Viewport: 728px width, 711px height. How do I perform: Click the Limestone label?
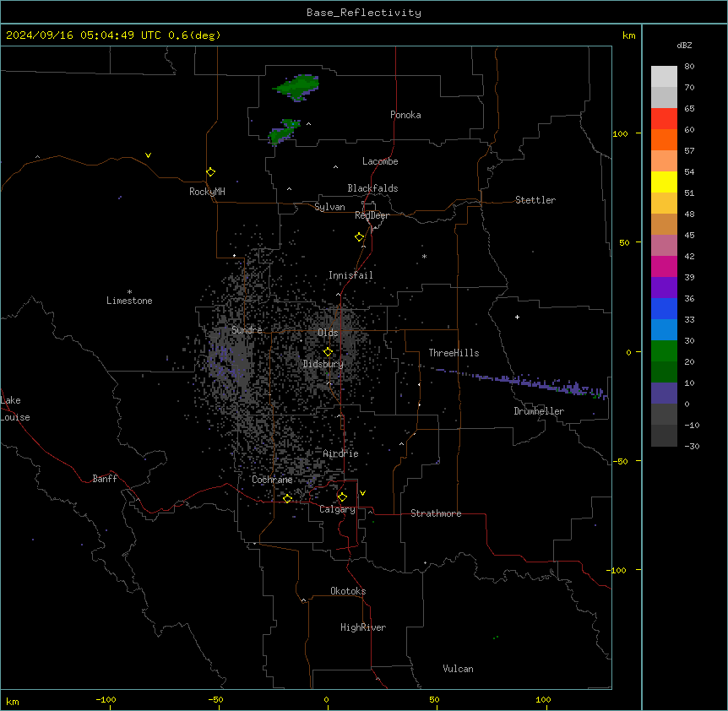(x=129, y=301)
